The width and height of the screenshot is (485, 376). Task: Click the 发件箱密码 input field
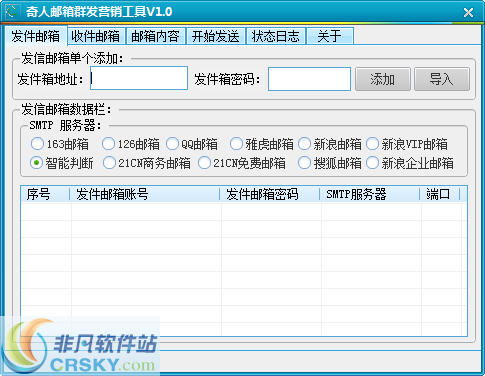point(309,79)
